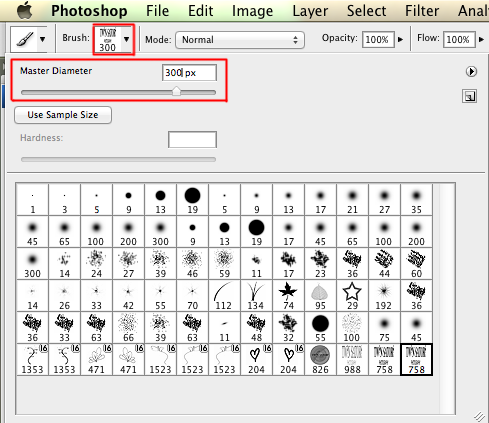Open the Photoshop application menu
489x423 pixels.
89,11
